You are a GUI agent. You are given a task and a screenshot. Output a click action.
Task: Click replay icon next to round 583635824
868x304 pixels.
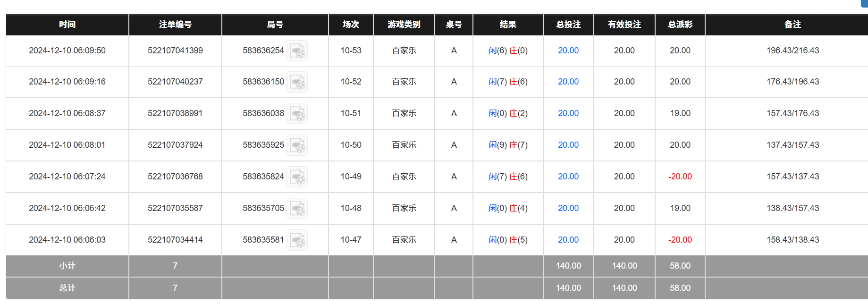[297, 177]
